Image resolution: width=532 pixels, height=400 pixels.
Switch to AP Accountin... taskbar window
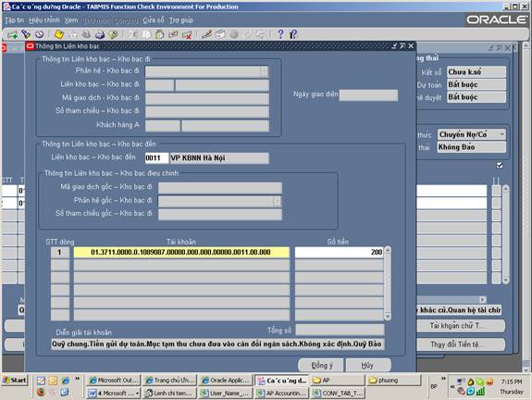pyautogui.click(x=281, y=394)
